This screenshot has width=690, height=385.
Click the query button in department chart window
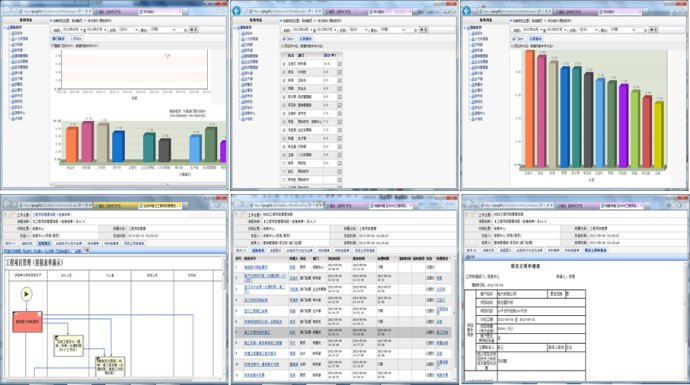click(x=193, y=30)
